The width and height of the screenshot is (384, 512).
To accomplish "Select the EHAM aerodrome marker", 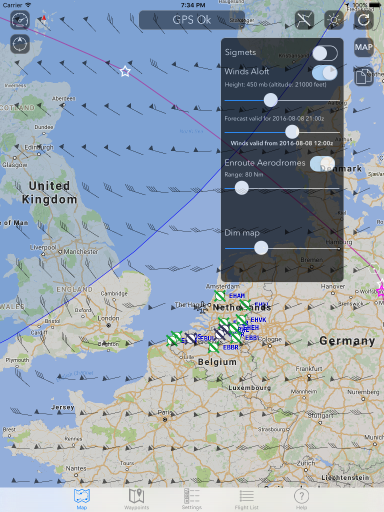I will [x=220, y=295].
